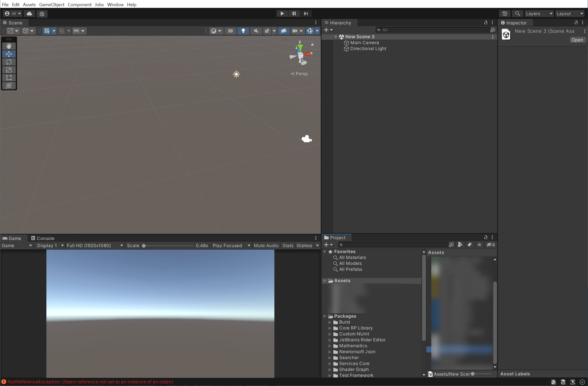The height and width of the screenshot is (386, 588).
Task: Select the Scale tool
Action: tap(9, 70)
